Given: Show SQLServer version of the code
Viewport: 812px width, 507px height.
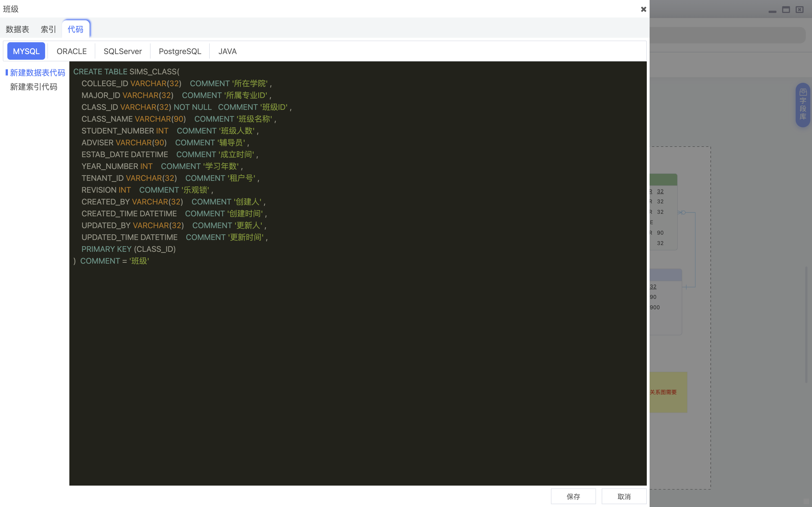Looking at the screenshot, I should (x=122, y=51).
